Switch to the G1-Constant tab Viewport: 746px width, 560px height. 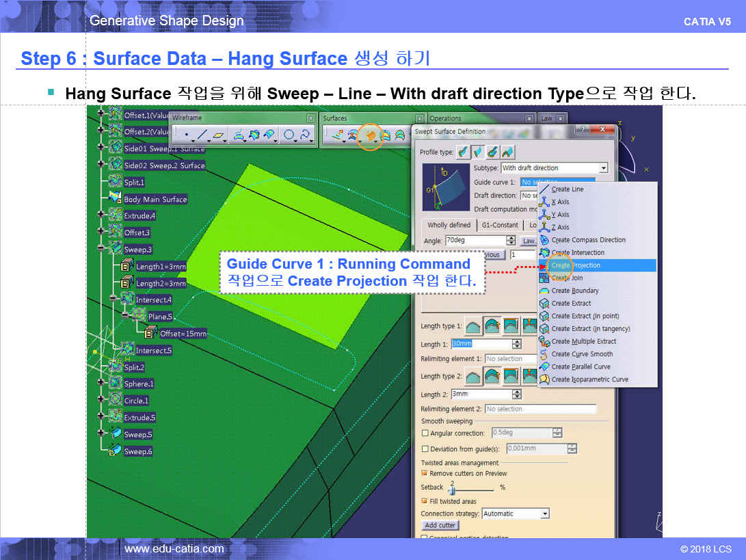click(x=500, y=225)
